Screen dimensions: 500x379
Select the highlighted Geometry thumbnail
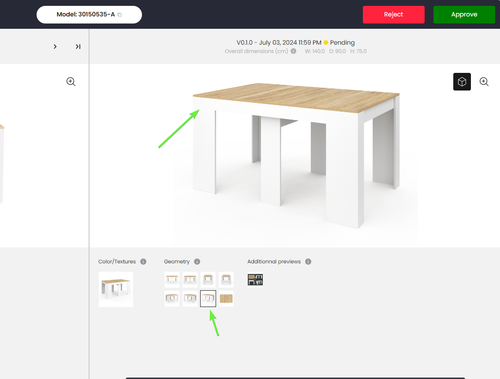pyautogui.click(x=208, y=298)
